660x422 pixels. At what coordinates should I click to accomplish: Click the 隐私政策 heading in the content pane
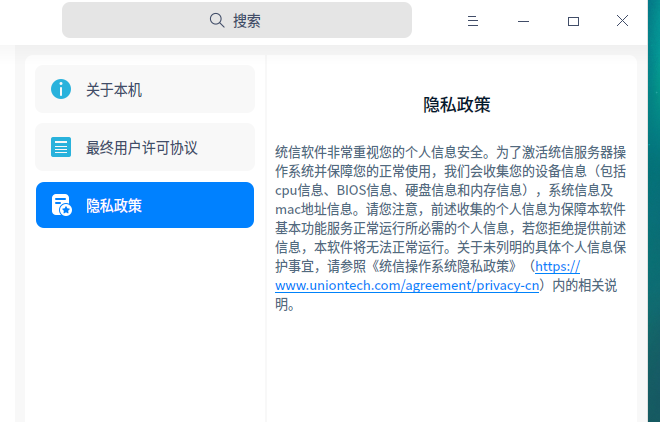click(456, 105)
